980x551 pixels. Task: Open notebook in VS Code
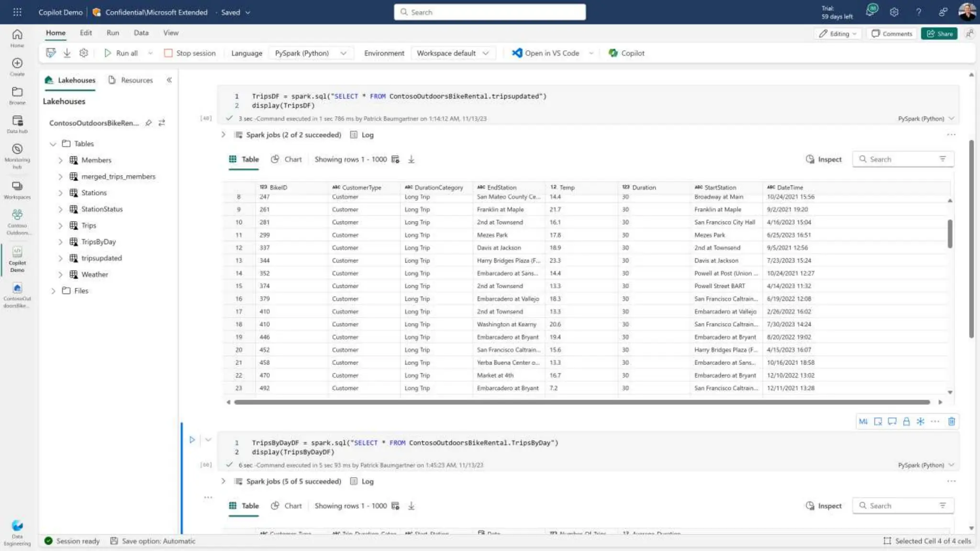[x=546, y=53]
